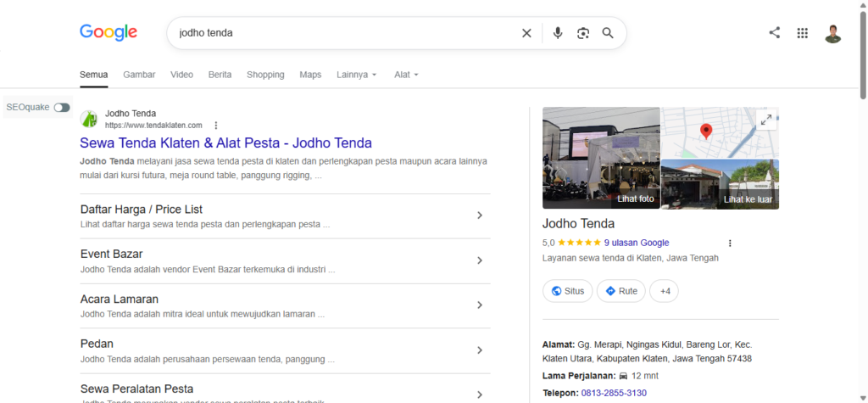
Task: Open the Lihat ke luar street view thumbnail
Action: coord(721,184)
